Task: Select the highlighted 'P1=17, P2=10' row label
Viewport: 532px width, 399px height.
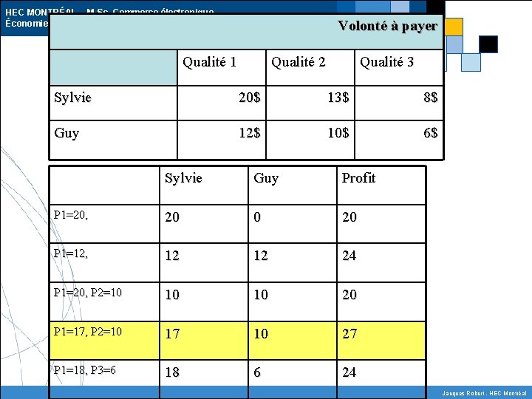Action: 87,332
